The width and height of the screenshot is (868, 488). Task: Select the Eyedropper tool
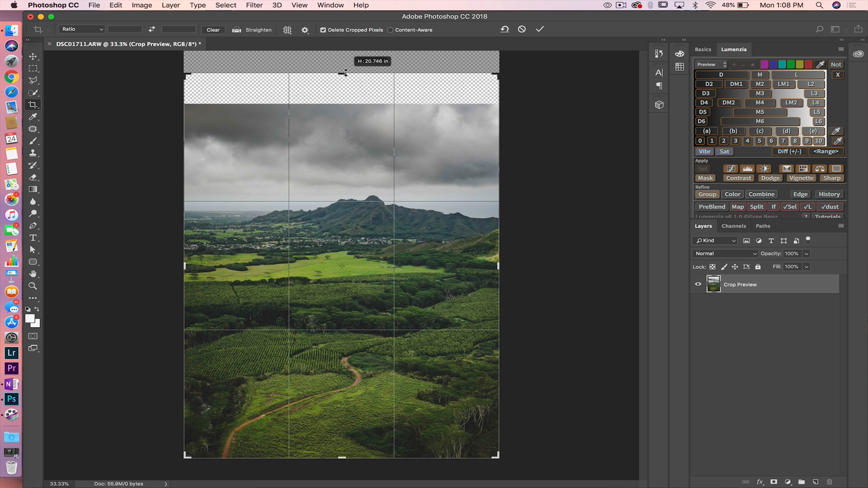[33, 117]
